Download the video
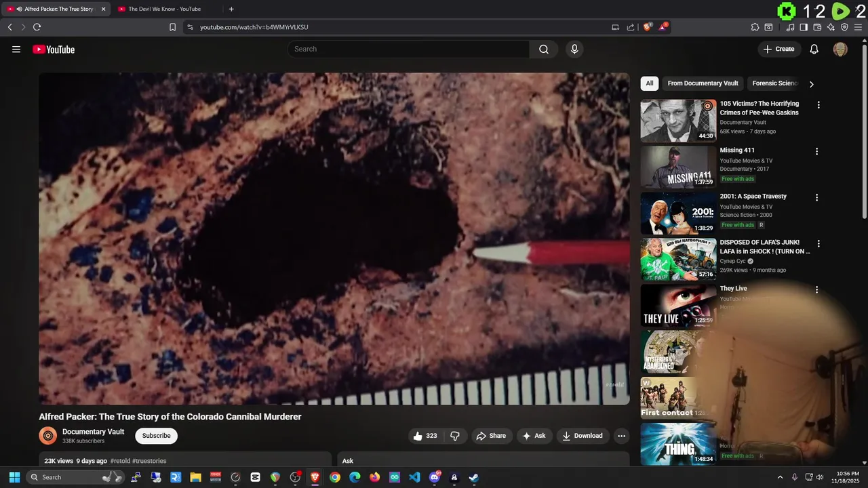 [583, 436]
